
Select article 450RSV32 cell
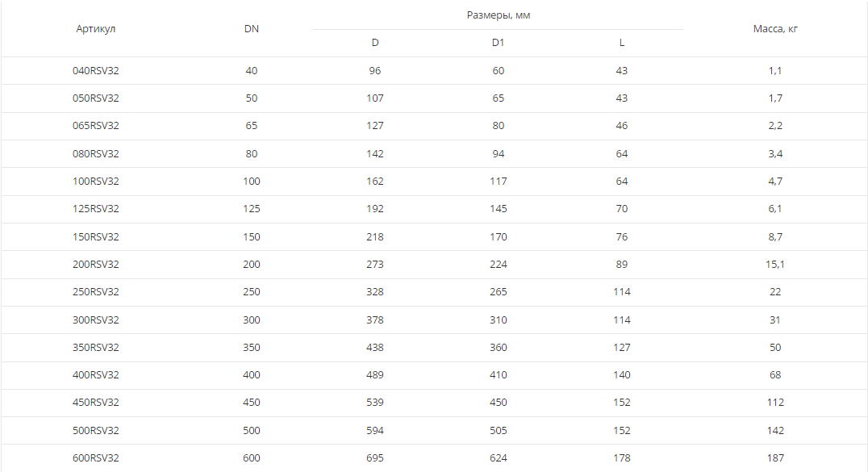pos(96,403)
